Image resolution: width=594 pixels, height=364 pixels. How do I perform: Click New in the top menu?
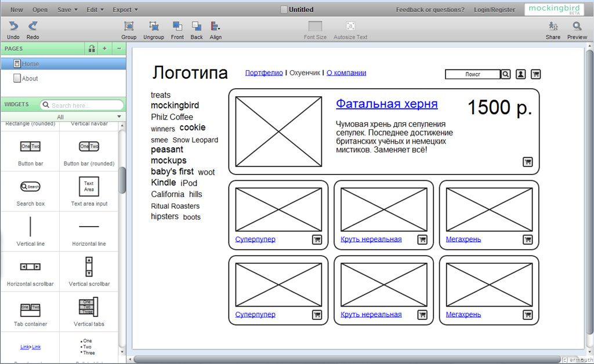[17, 10]
